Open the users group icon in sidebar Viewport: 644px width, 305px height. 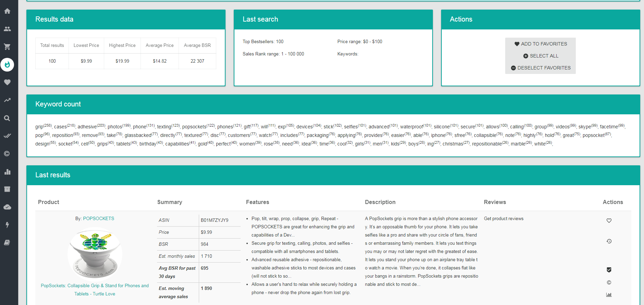[7, 29]
